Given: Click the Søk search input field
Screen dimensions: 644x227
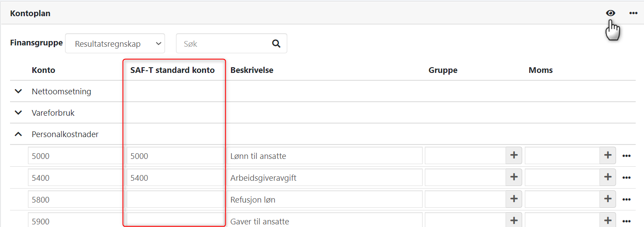Looking at the screenshot, I should point(223,44).
